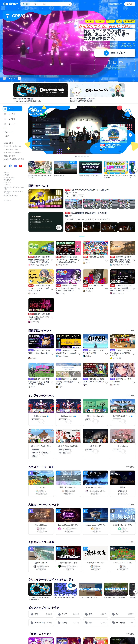This screenshot has height=644, width=138.
Task: Favorite the 幸太郎 avatar exchange event
Action: point(52,260)
